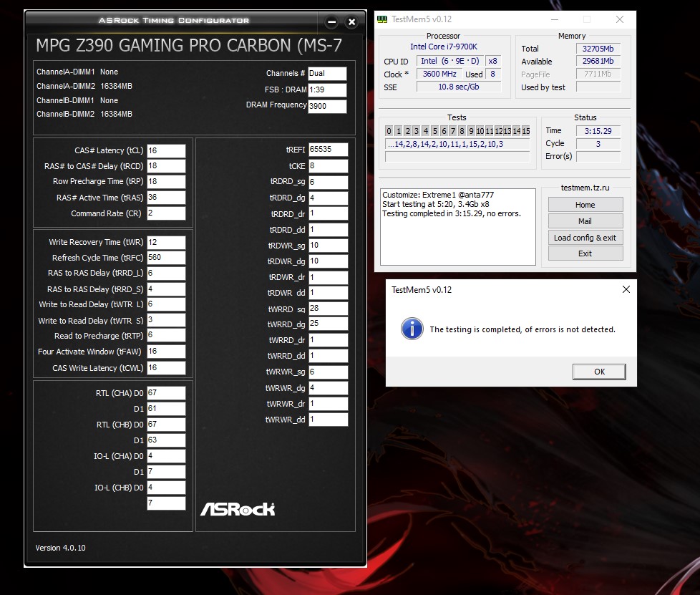
Task: Click the TestMem5 memory chip title icon
Action: (382, 19)
